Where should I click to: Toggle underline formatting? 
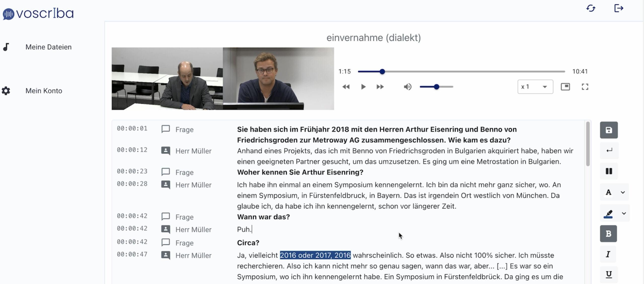click(x=609, y=274)
